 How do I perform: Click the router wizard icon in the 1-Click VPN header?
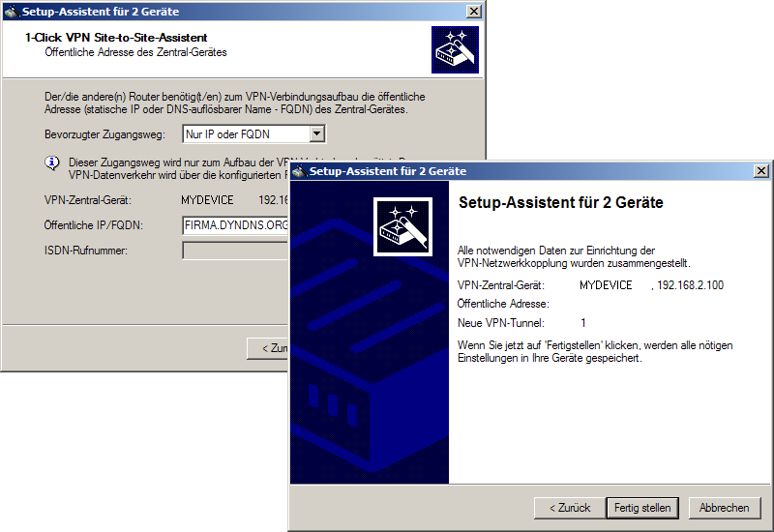[455, 49]
